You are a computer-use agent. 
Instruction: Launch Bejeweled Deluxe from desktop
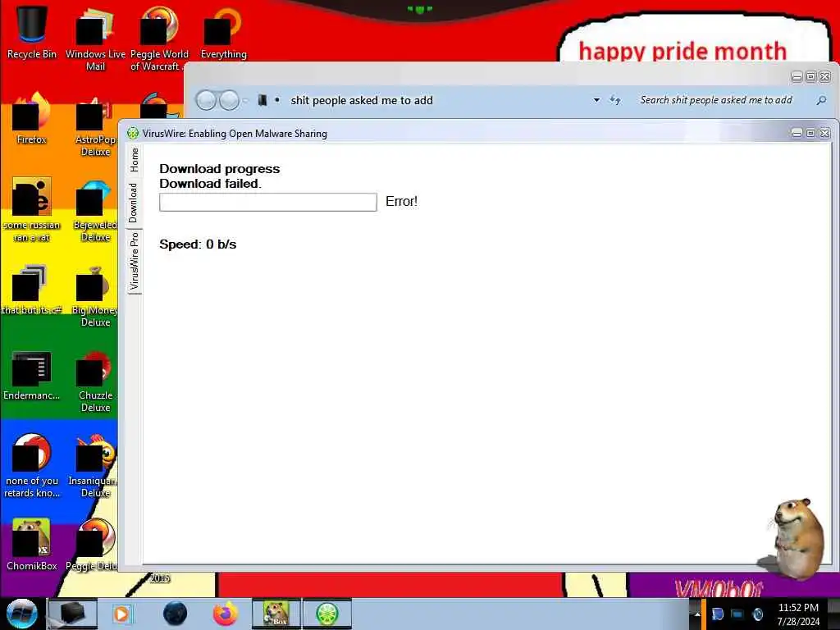point(95,209)
